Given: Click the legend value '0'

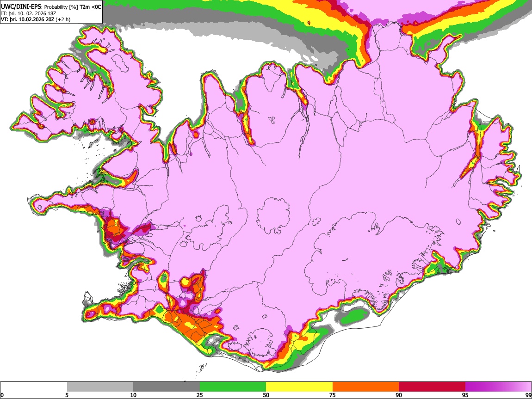Looking at the screenshot, I should (2, 395).
